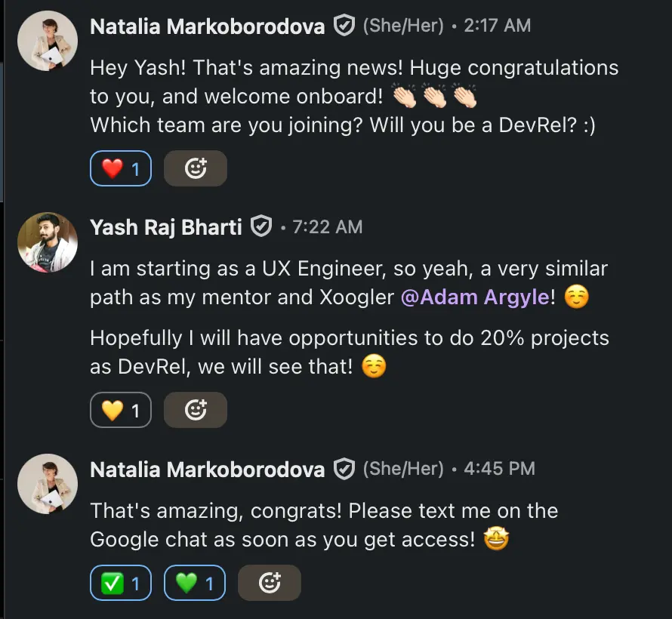Click Natalia Markoborodova's name at 4:45 PM
This screenshot has width=672, height=619.
click(x=208, y=470)
